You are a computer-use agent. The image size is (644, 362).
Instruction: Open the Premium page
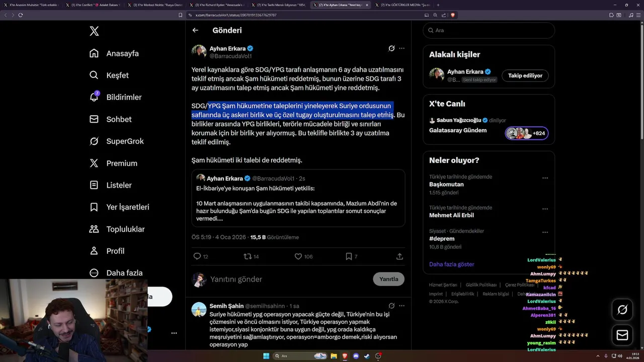point(113,163)
